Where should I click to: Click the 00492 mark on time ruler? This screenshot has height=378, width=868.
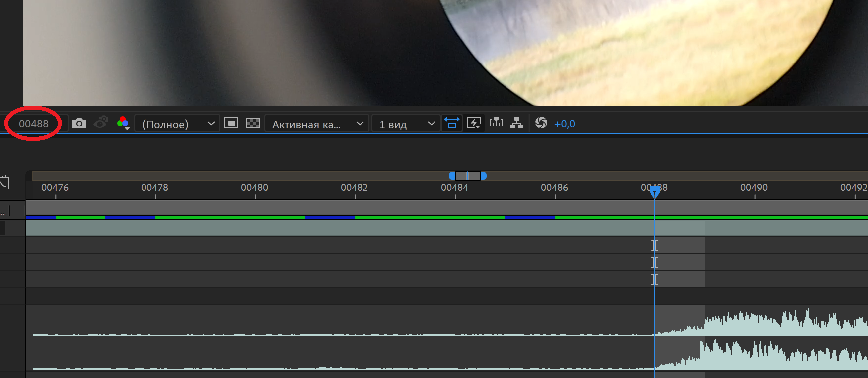pos(854,188)
